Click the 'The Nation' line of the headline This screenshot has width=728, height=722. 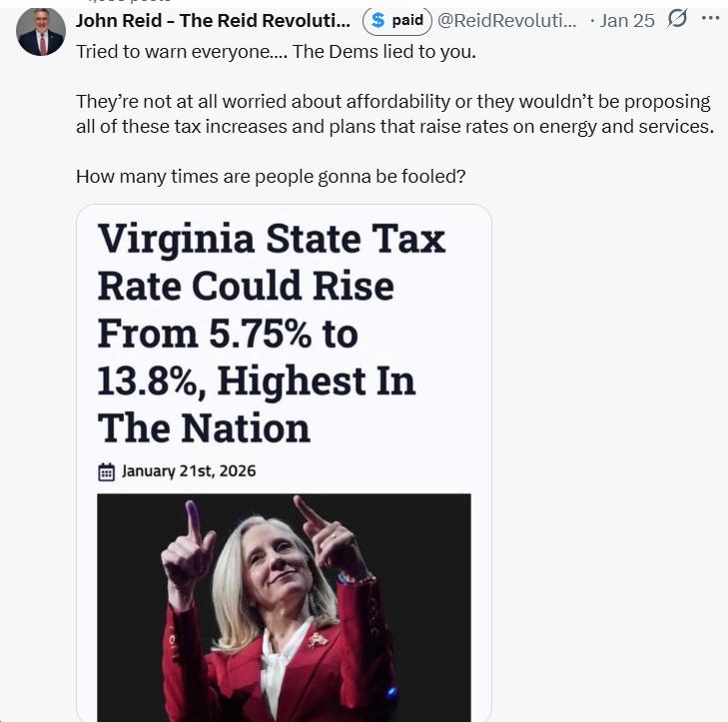(204, 427)
